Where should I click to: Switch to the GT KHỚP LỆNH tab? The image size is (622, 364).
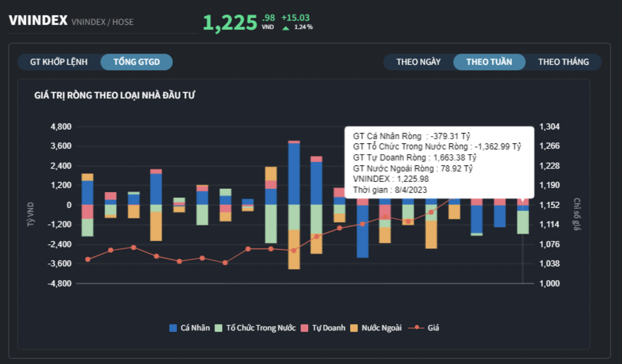(x=59, y=62)
